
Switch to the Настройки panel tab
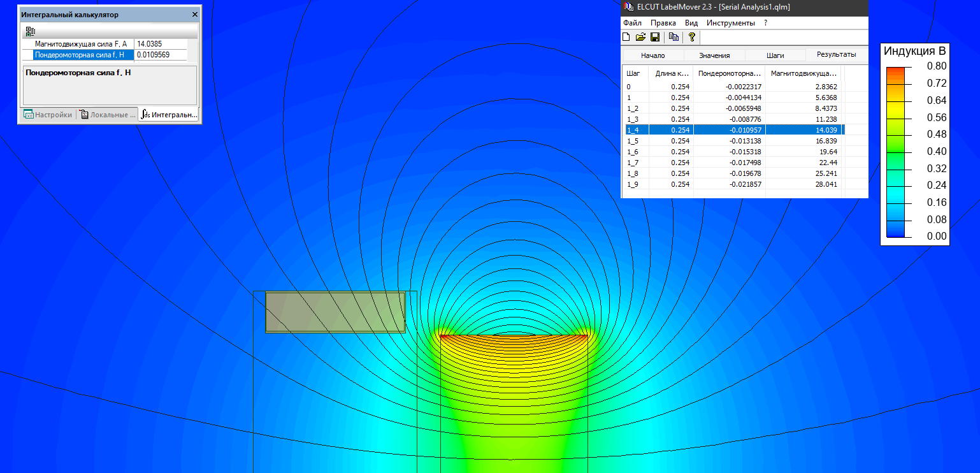pos(48,115)
